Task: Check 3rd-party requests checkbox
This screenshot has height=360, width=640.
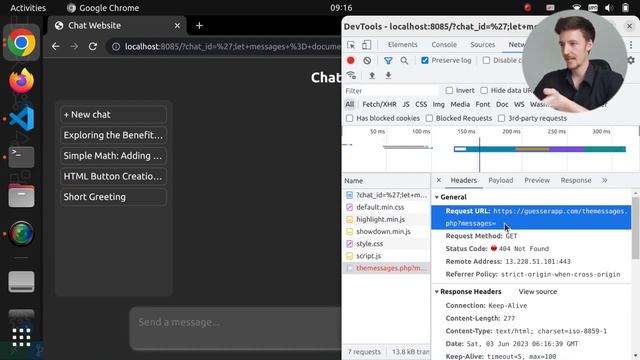Action: click(501, 118)
